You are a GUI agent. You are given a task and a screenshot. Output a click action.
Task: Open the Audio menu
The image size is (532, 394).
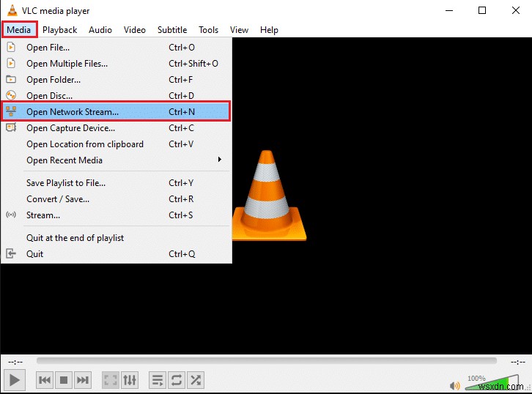tap(100, 30)
